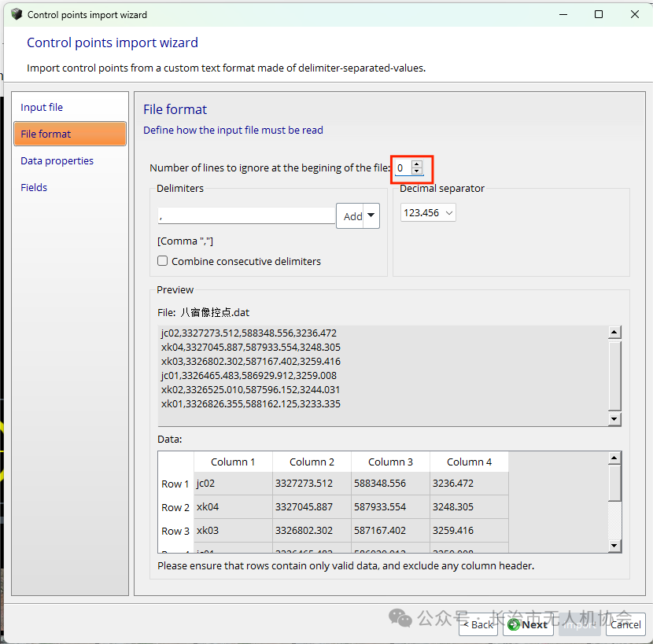Screen dimensions: 653x644
Task: Open the Decimal separator 123.456 dropdown
Action: click(428, 213)
